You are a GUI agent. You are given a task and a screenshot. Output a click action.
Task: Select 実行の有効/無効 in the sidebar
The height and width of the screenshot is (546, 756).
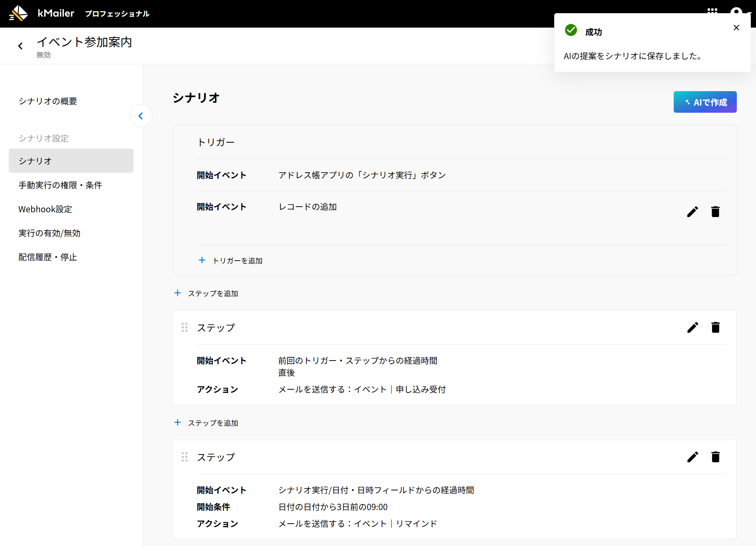coord(50,233)
